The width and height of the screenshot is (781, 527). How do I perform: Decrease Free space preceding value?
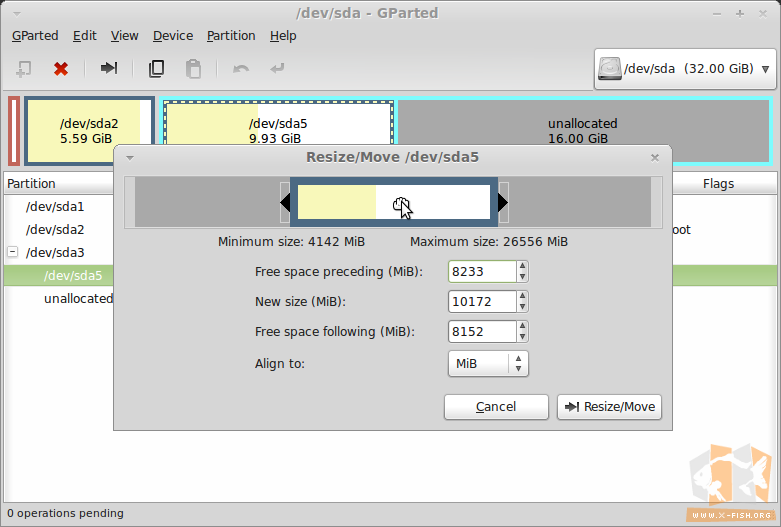(x=522, y=277)
